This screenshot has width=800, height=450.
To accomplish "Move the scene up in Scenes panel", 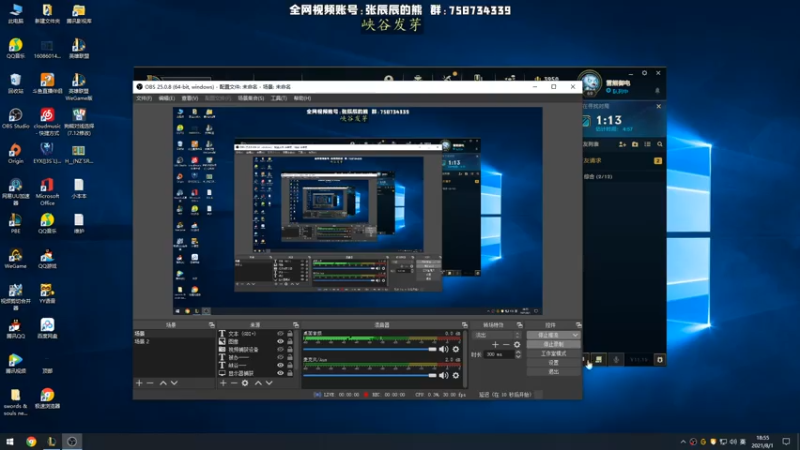I will (x=163, y=383).
